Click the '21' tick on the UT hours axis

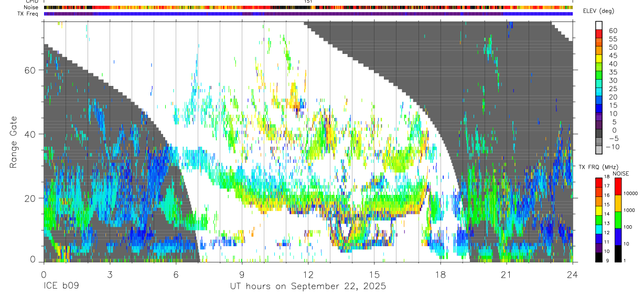pos(507,274)
